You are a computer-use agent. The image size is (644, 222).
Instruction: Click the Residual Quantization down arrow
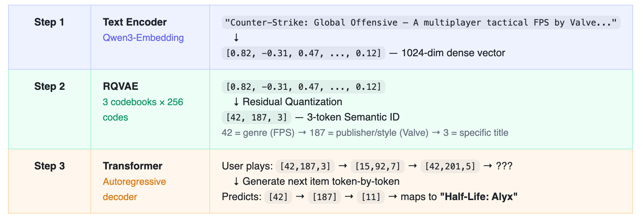point(236,102)
